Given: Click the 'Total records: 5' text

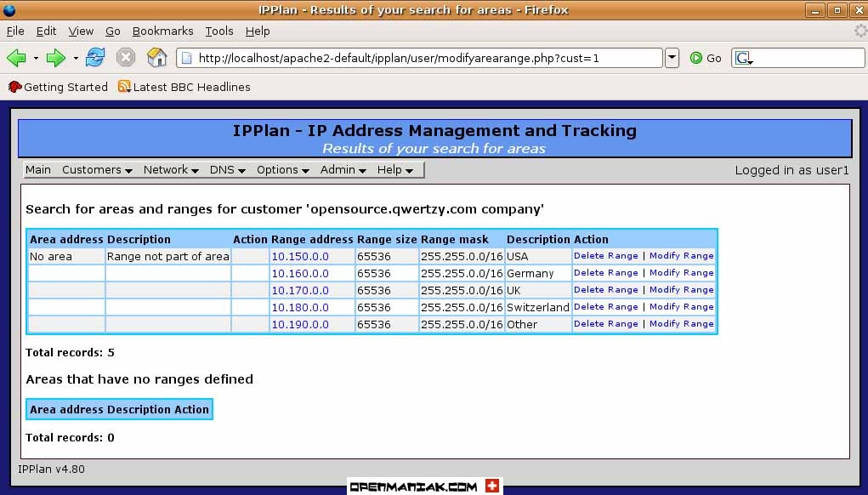Looking at the screenshot, I should pos(70,353).
